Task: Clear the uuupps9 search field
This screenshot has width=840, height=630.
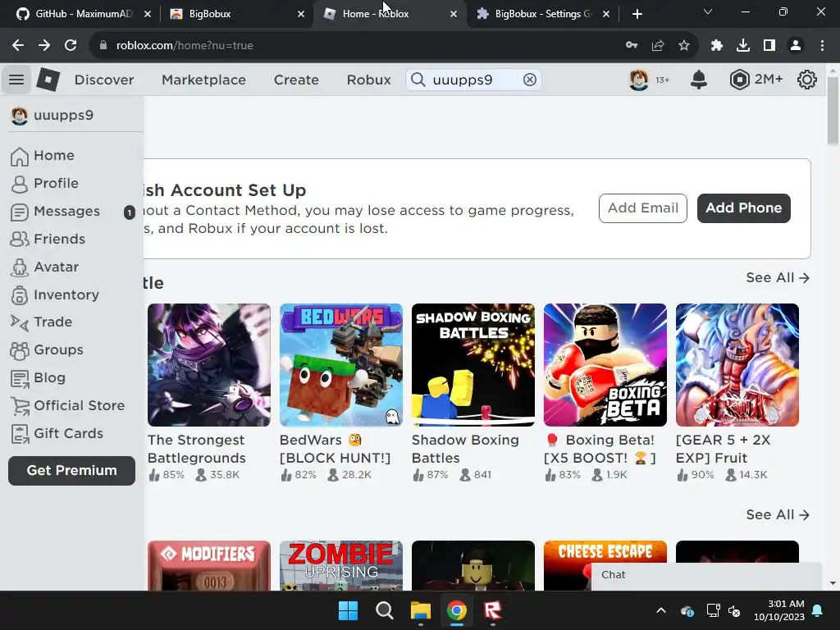Action: pos(529,80)
